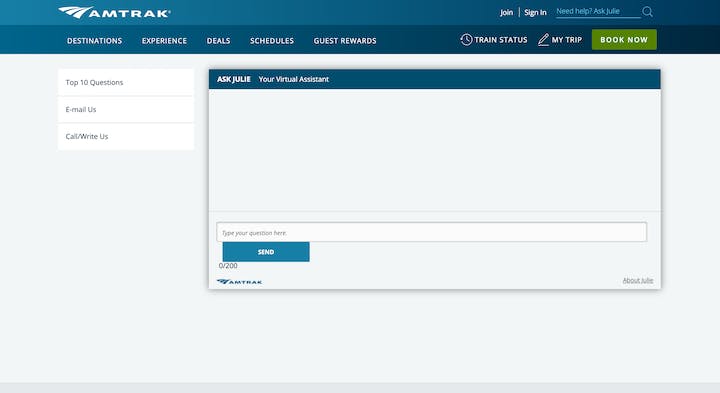Focus the Need help? Ask Julie search field
The width and height of the screenshot is (720, 393).
click(598, 11)
